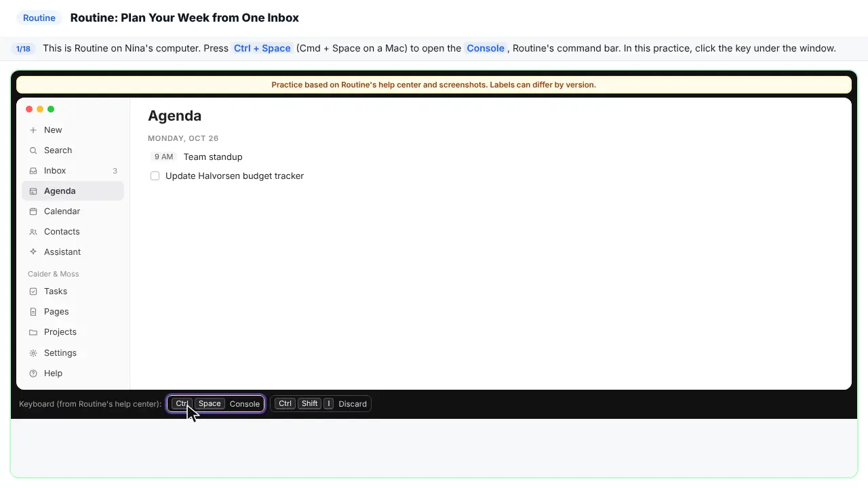The image size is (868, 488).
Task: Click the 9 AM time badge
Action: click(163, 157)
